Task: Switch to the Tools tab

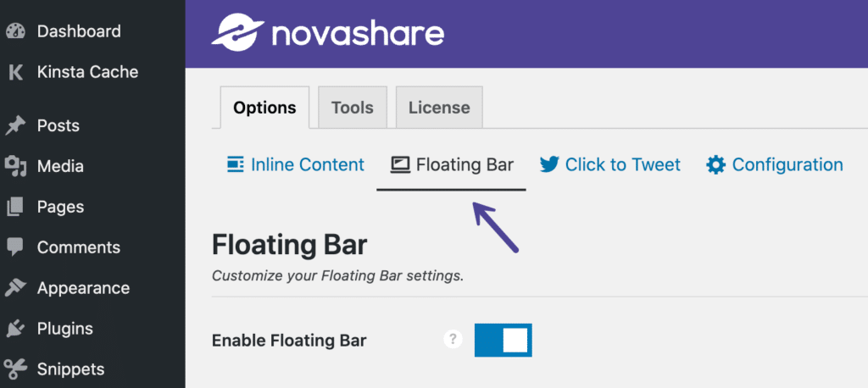Action: 353,107
